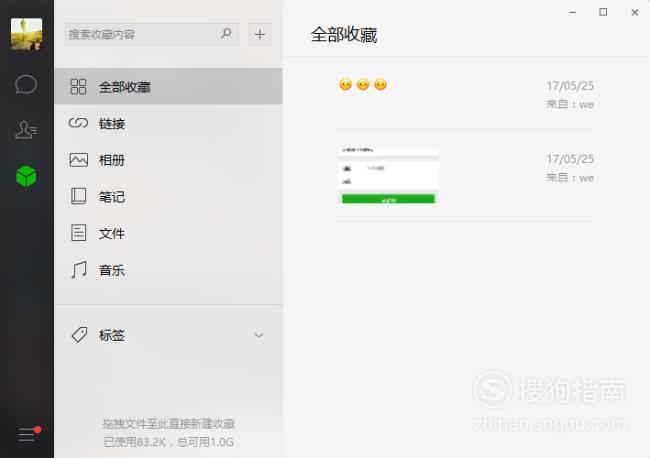Click the profile avatar picture

pos(27,34)
